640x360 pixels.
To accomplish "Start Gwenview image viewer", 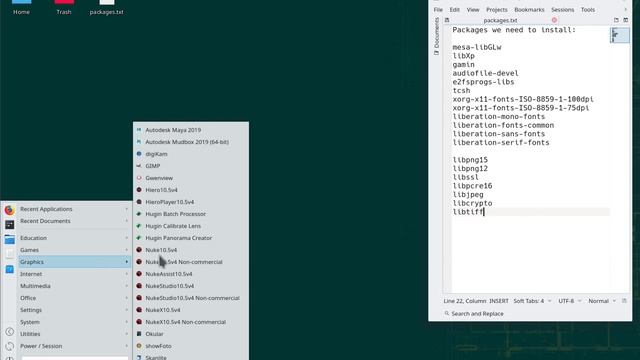I will click(191, 178).
